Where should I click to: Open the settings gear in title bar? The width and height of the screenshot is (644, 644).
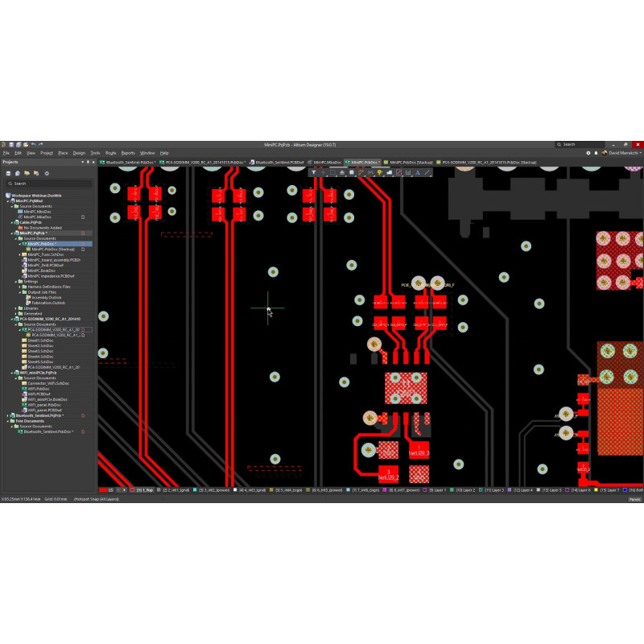click(588, 152)
